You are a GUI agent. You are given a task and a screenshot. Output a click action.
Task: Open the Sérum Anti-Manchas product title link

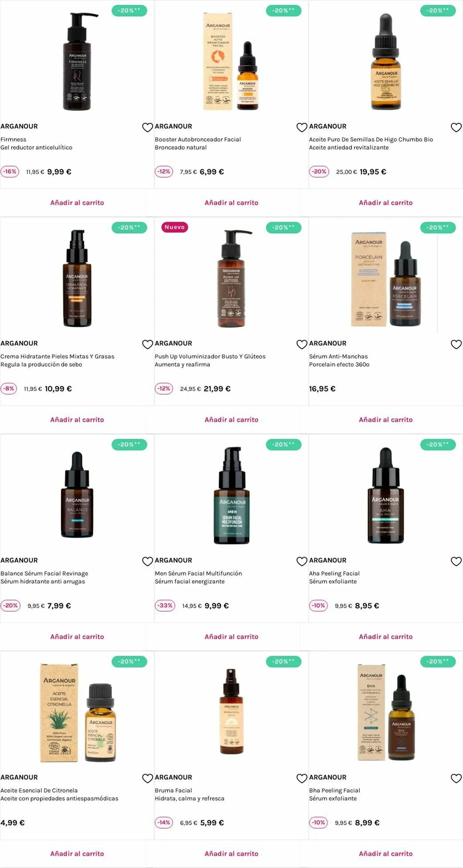339,356
